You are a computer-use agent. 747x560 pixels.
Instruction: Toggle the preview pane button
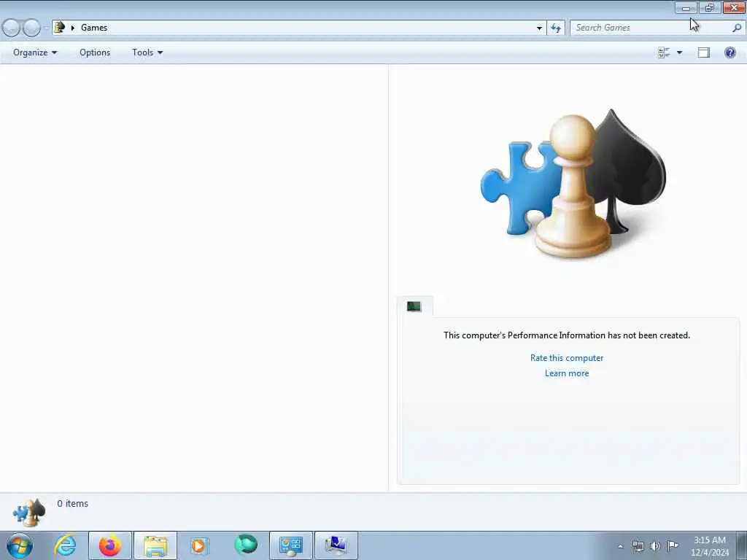(704, 52)
